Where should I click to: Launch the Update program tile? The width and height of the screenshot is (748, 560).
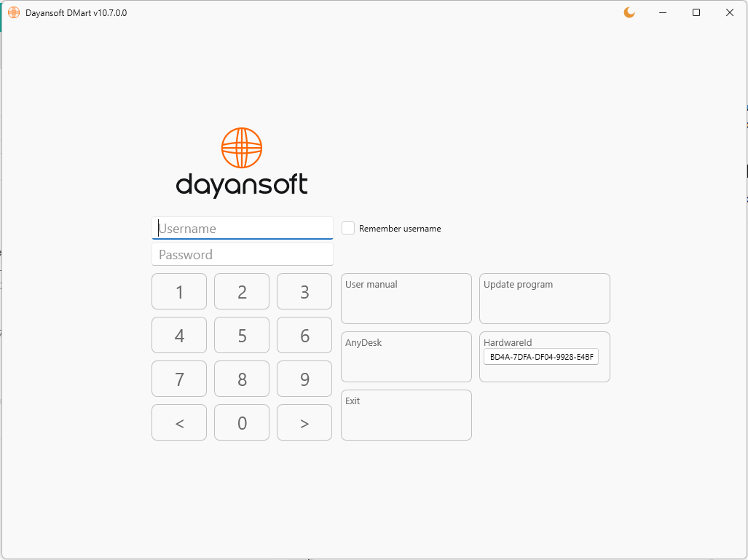[545, 299]
